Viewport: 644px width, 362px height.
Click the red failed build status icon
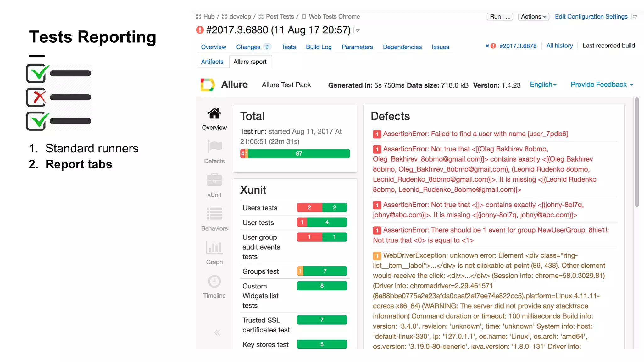pos(200,30)
